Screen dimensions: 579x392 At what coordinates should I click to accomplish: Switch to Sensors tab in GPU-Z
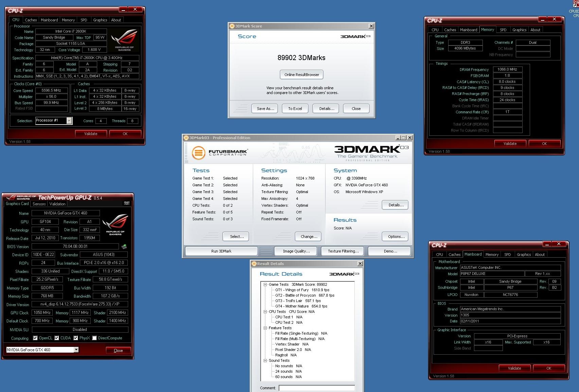[x=39, y=204]
